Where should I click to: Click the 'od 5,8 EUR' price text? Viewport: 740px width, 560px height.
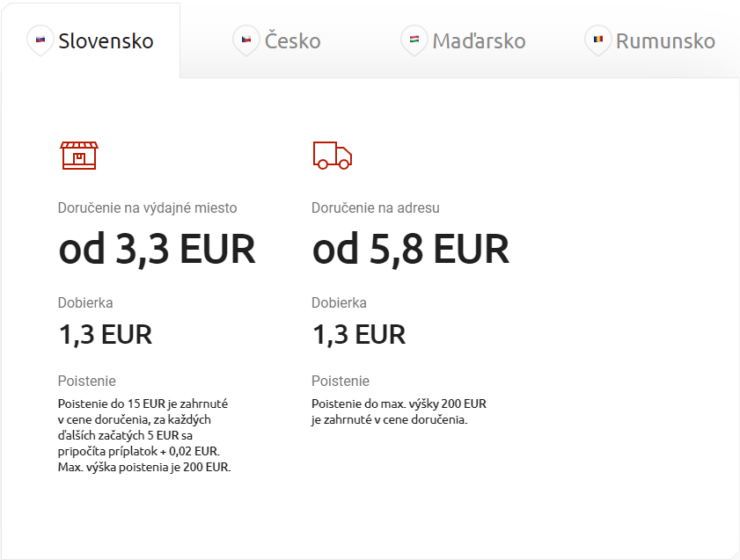[410, 249]
